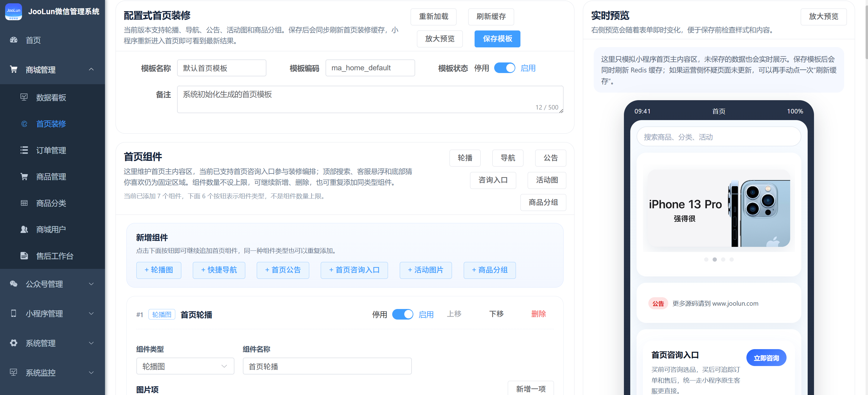This screenshot has height=395, width=868.
Task: Click the dashboard icon beside 首页
Action: click(x=14, y=40)
